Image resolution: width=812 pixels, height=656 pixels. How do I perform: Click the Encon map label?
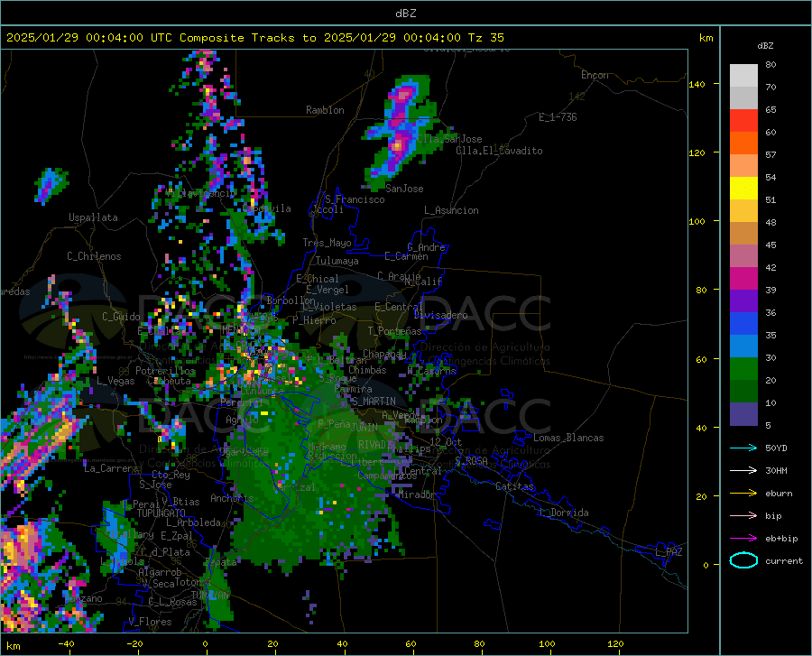pyautogui.click(x=595, y=75)
